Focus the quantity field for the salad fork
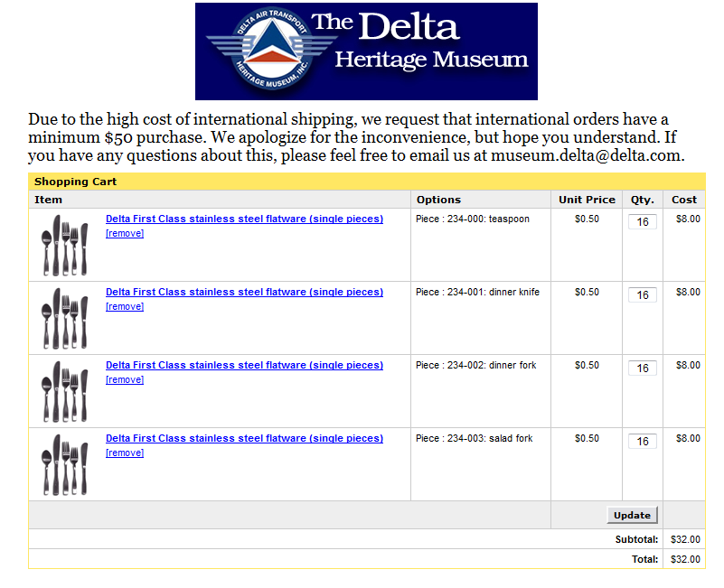 (x=643, y=442)
